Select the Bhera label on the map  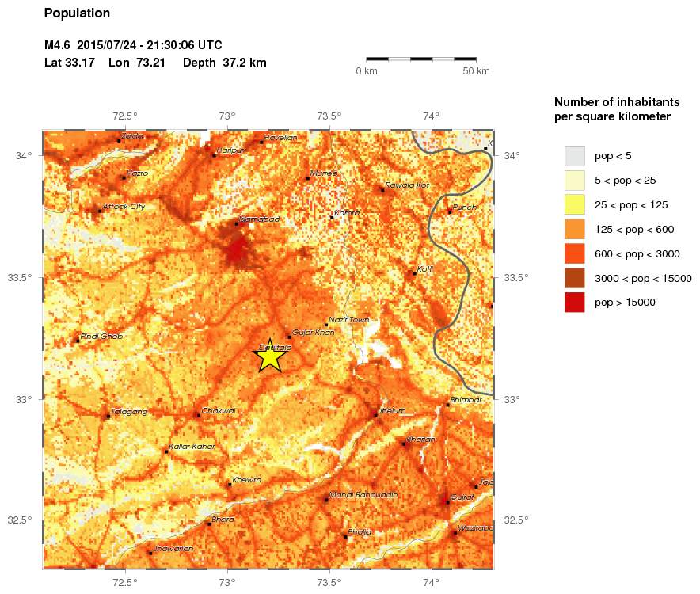[x=223, y=520]
